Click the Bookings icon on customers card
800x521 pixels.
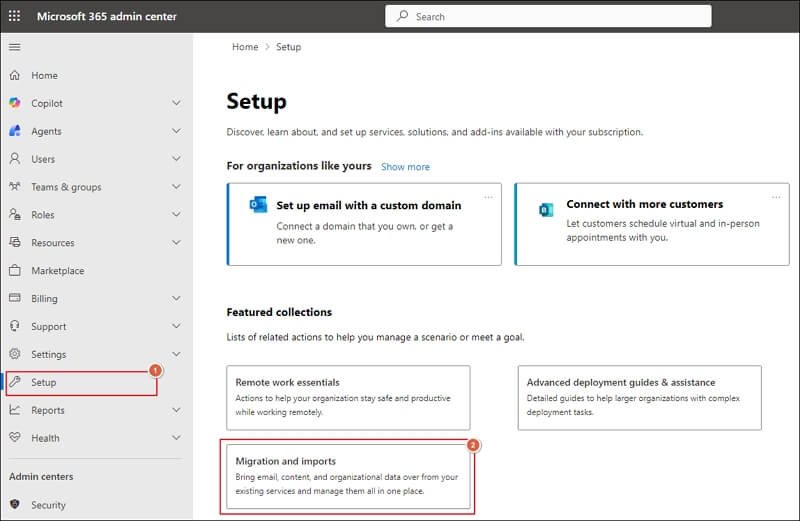[x=546, y=210]
